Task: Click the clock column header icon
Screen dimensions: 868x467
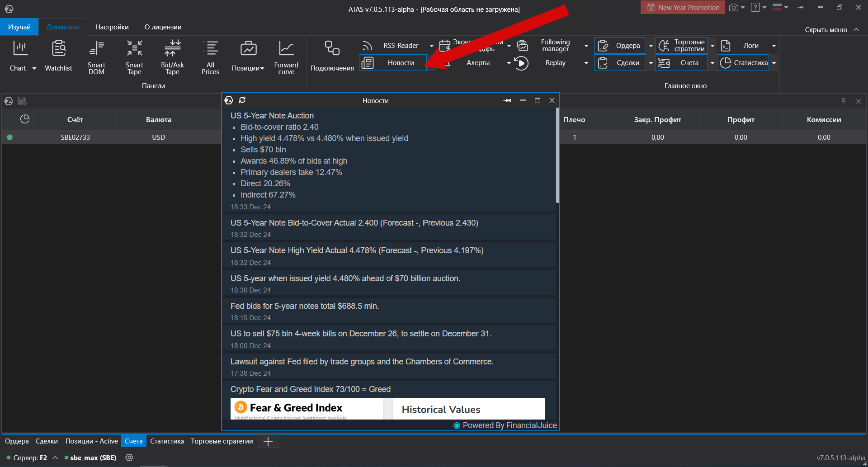Action: [25, 119]
